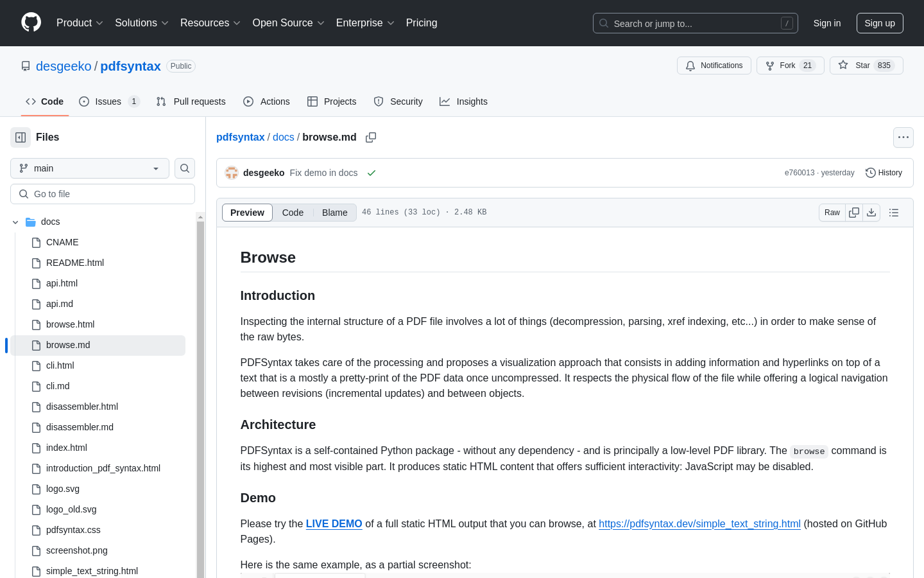The height and width of the screenshot is (578, 924).
Task: Collapse the docs folder tree
Action: tap(15, 222)
